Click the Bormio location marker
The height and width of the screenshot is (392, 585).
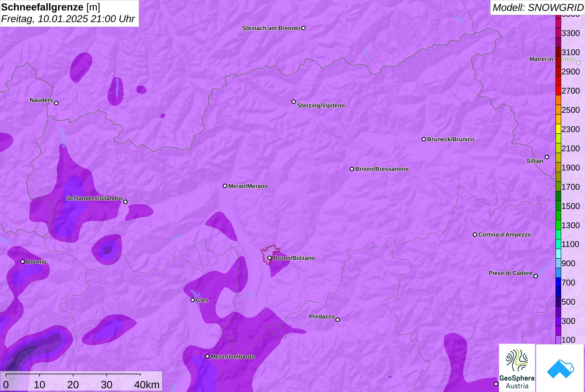click(x=23, y=262)
